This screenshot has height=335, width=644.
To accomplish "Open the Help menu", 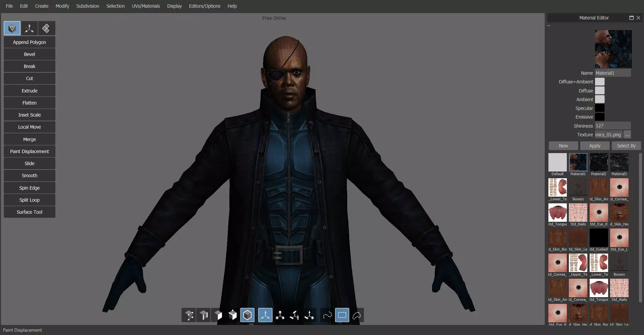I will (232, 6).
